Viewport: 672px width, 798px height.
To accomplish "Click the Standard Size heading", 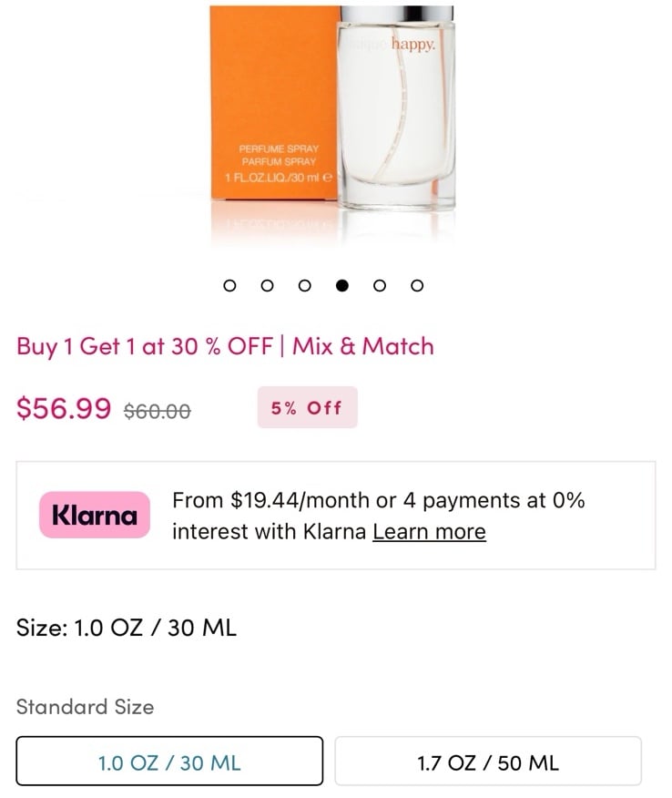I will coord(85,706).
